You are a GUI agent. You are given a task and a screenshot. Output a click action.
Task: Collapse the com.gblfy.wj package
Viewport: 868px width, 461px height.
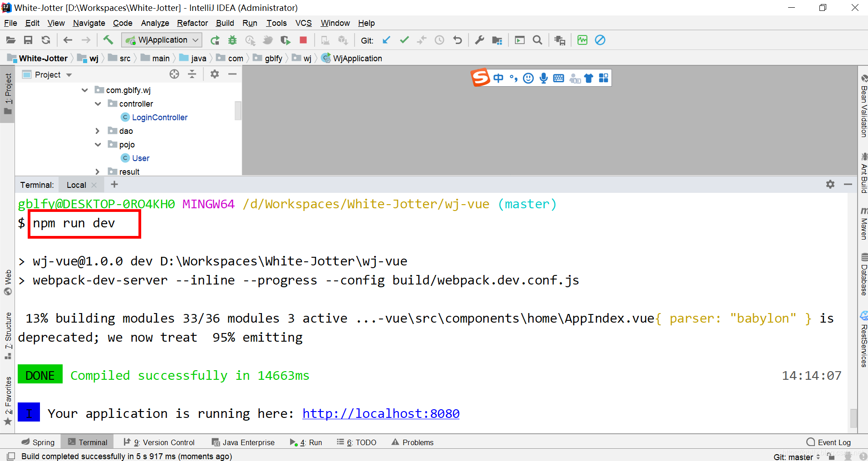click(85, 90)
